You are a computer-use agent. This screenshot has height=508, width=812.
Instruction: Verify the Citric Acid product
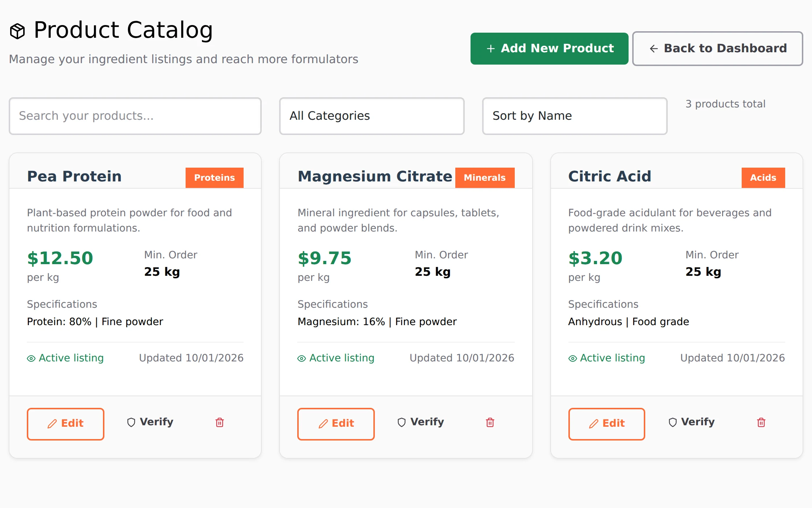click(691, 422)
